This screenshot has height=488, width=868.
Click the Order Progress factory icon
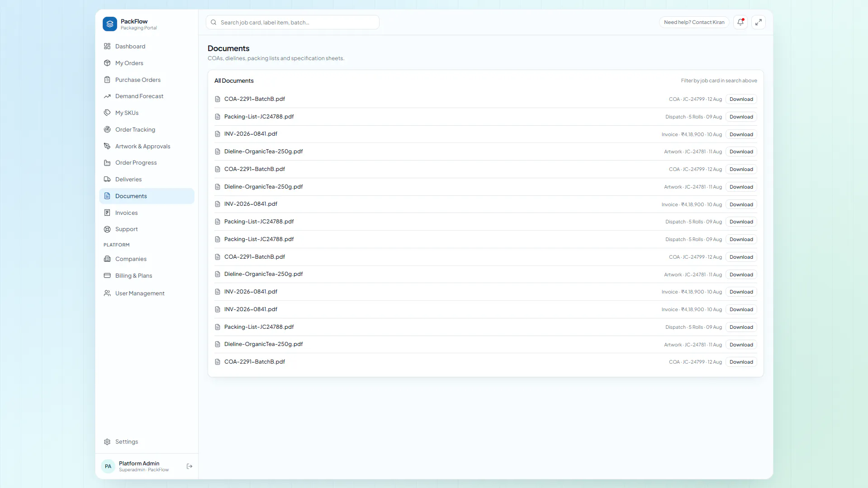pyautogui.click(x=107, y=163)
